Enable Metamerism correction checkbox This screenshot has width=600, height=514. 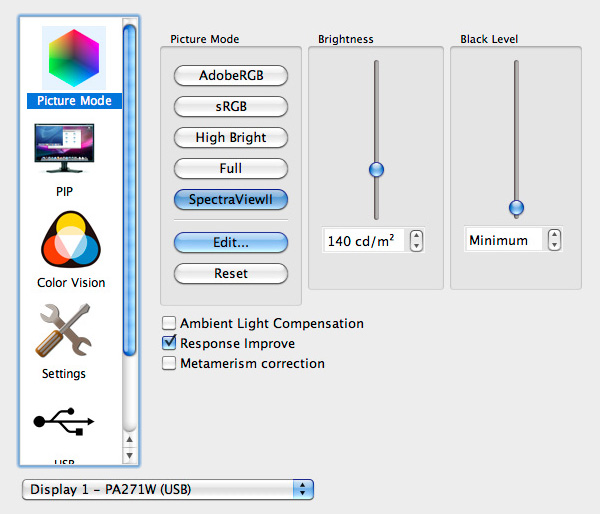(169, 363)
